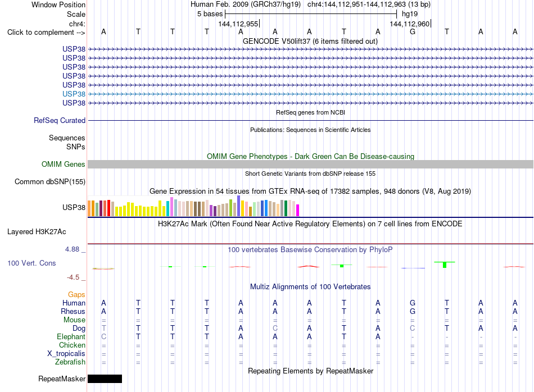Open '100 vertebrates Basewise Conservation by PhyloP' title
The width and height of the screenshot is (534, 392).
coord(310,250)
